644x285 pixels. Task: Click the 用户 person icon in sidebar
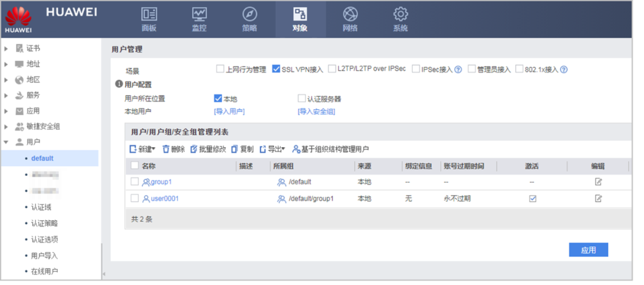coord(19,142)
